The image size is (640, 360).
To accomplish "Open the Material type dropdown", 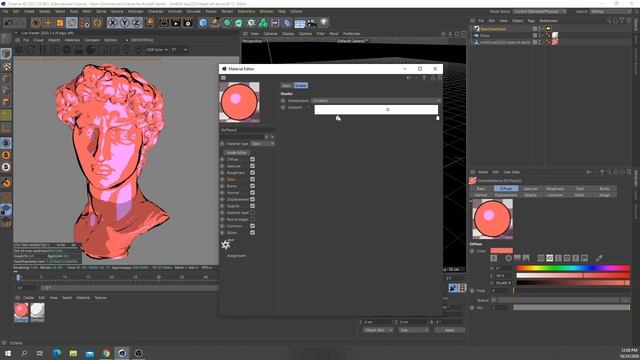I will (262, 144).
